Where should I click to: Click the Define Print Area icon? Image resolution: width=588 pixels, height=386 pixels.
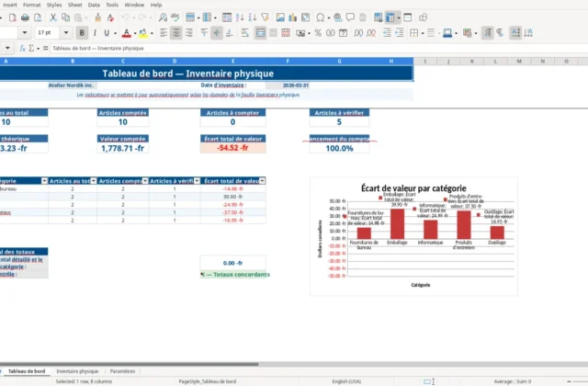pos(378,17)
